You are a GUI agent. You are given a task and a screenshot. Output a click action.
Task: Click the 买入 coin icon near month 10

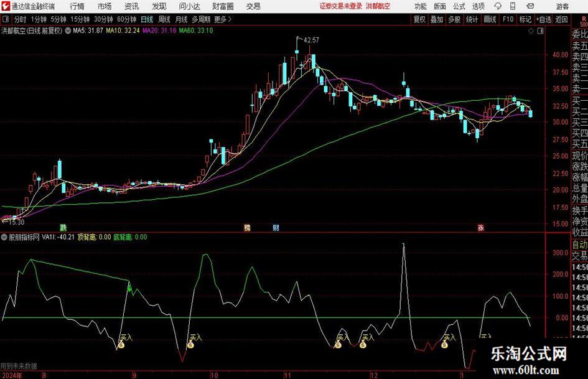point(190,345)
